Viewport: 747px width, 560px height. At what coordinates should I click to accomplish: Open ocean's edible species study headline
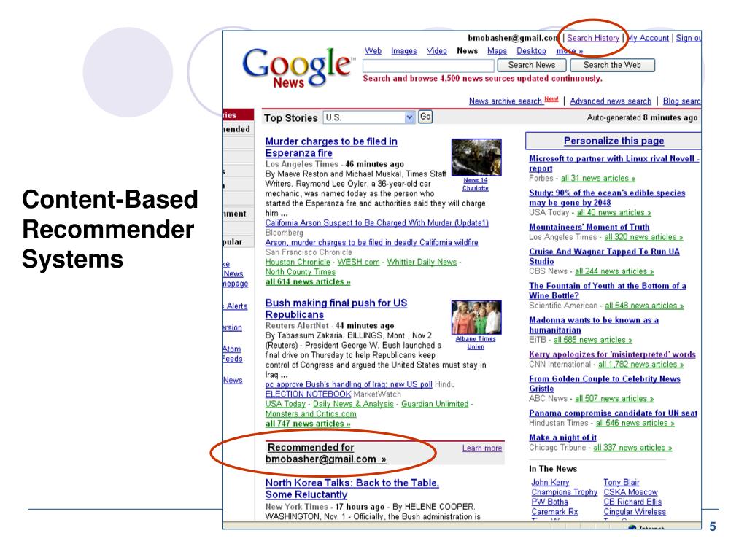(x=607, y=198)
